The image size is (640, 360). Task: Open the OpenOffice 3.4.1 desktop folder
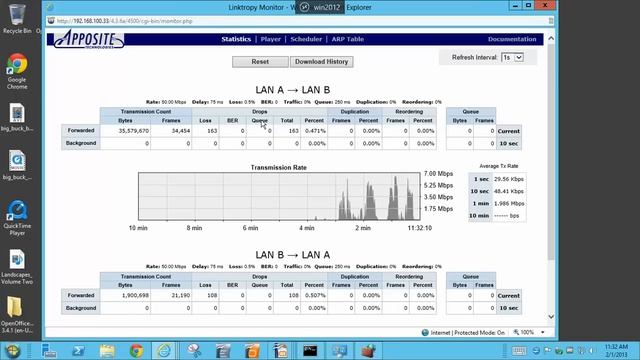[17, 314]
